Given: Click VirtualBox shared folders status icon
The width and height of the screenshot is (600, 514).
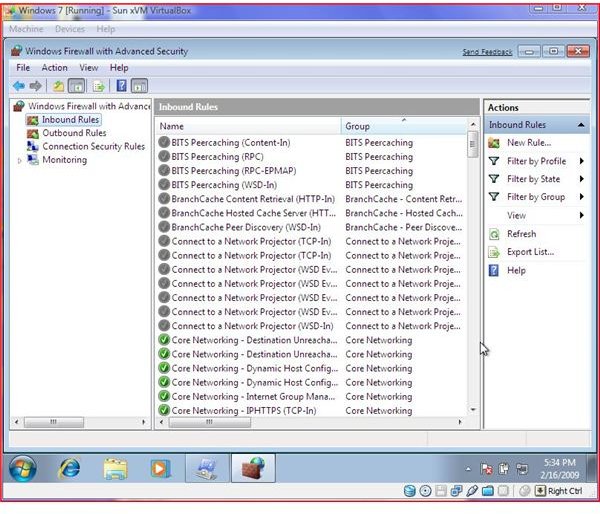Looking at the screenshot, I should point(488,491).
